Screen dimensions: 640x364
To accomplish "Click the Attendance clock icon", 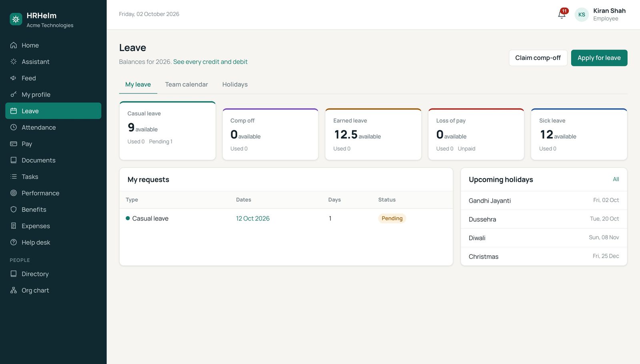I will pos(14,127).
